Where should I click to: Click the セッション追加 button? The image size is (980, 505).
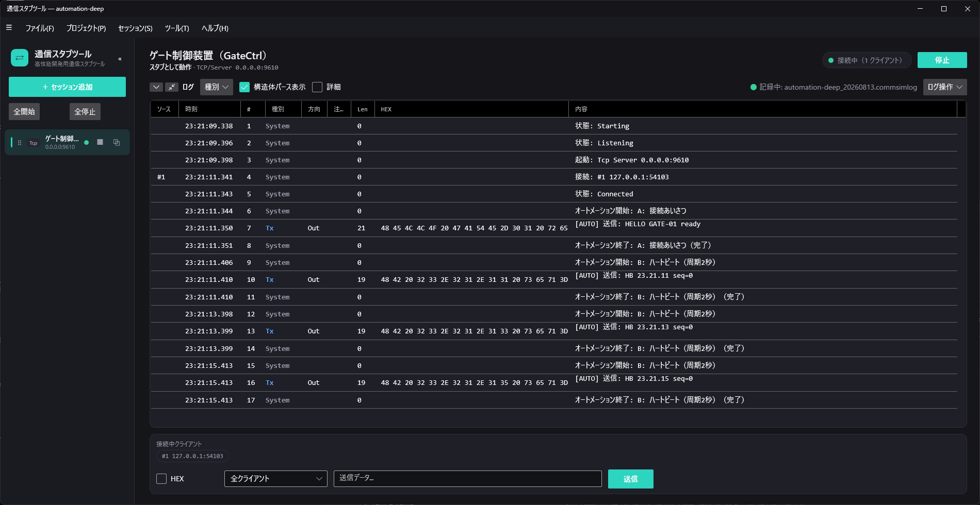(67, 87)
